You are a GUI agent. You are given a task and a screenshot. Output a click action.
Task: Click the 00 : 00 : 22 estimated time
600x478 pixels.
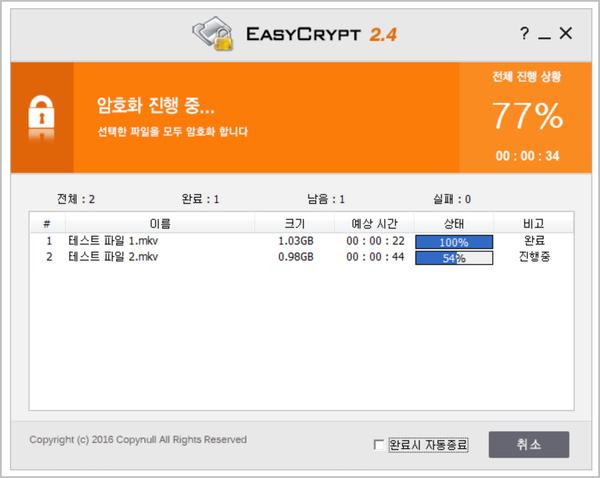click(375, 241)
